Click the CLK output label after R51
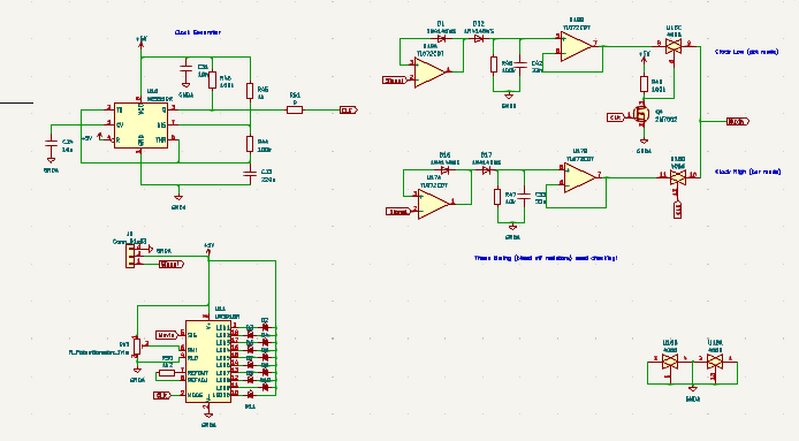Image resolution: width=799 pixels, height=441 pixels. click(x=348, y=110)
